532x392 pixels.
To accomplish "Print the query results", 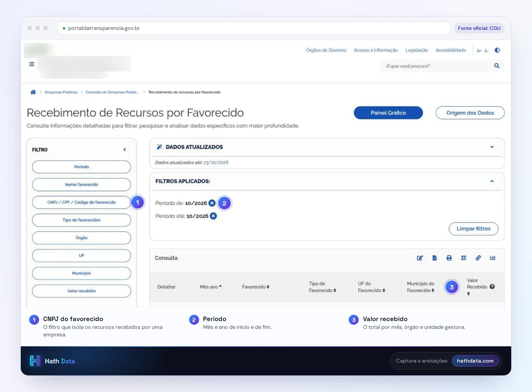I will 449,258.
